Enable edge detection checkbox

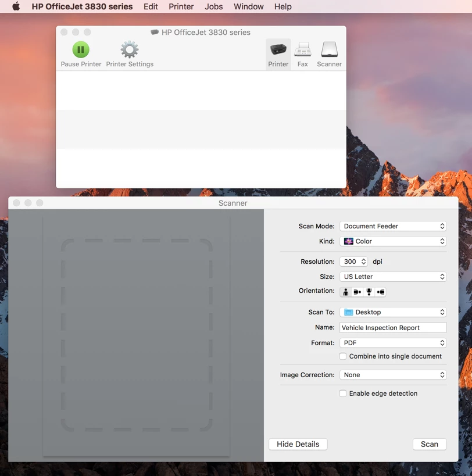[x=343, y=393]
